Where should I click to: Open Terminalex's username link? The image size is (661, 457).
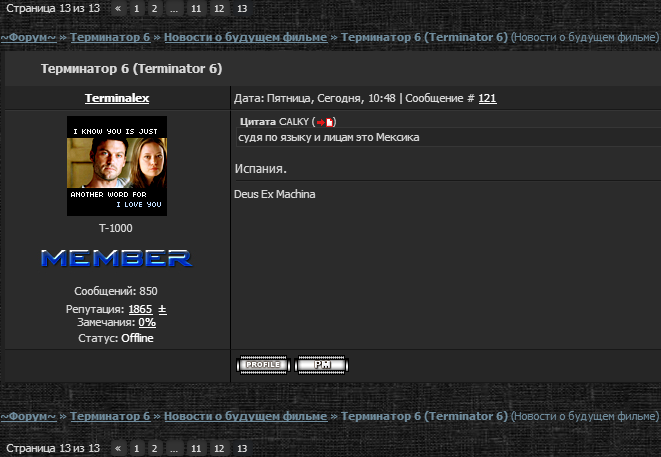pos(117,98)
